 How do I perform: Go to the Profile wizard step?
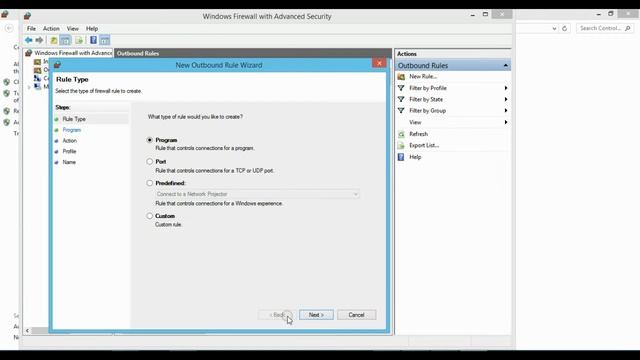69,151
